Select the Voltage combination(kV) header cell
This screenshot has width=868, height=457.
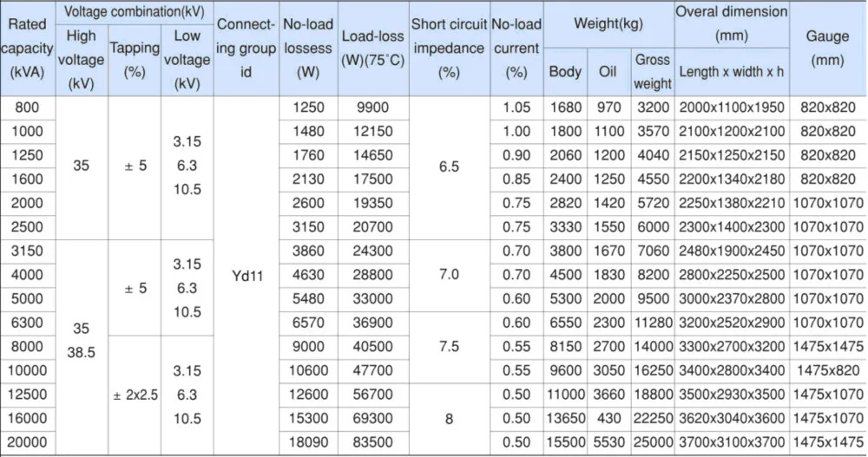(x=135, y=12)
